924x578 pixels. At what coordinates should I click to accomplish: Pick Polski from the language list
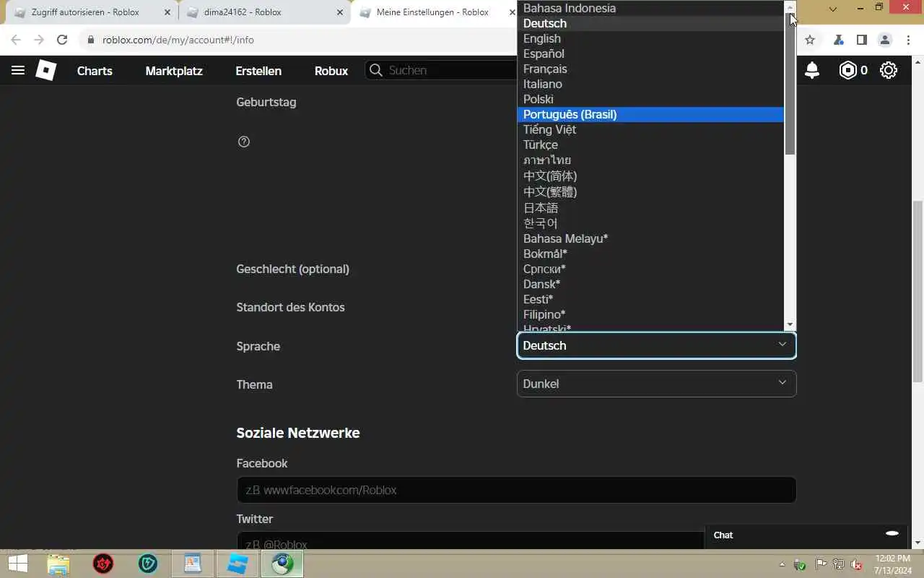[650, 99]
